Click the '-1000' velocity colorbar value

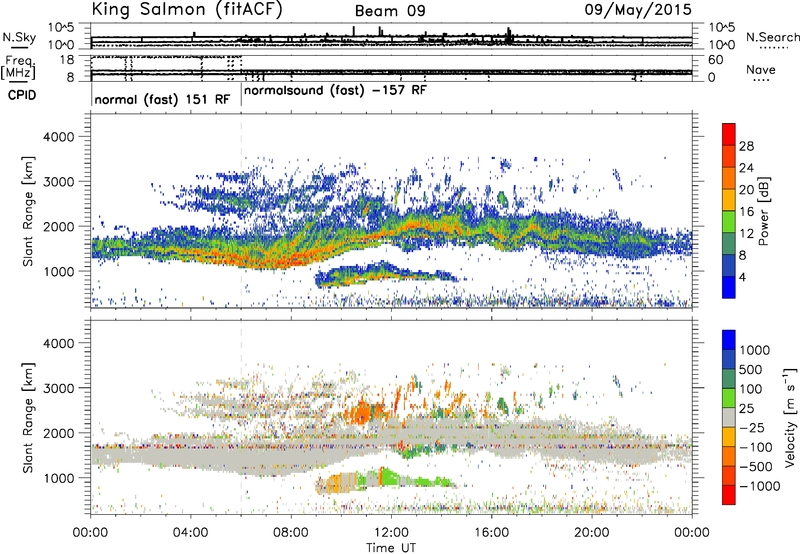pos(760,486)
